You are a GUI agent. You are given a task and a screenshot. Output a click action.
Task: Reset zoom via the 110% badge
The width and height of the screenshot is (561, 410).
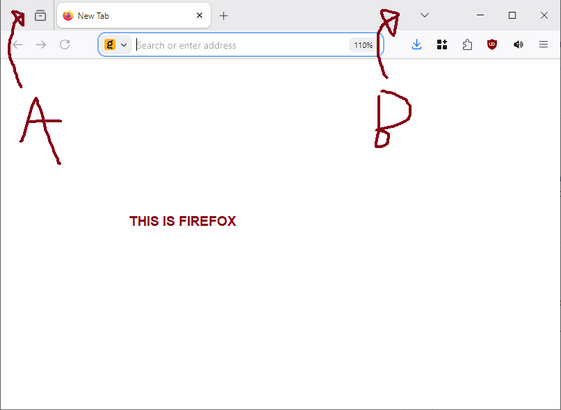pos(363,45)
